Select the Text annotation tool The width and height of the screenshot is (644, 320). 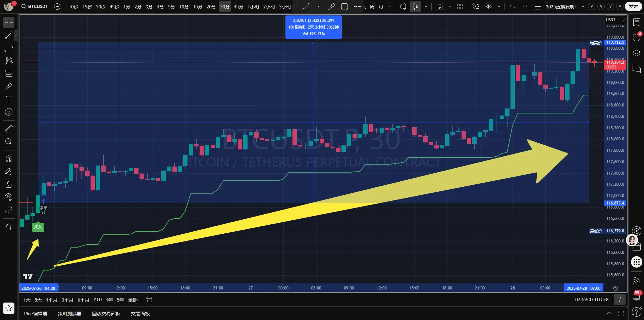point(9,99)
